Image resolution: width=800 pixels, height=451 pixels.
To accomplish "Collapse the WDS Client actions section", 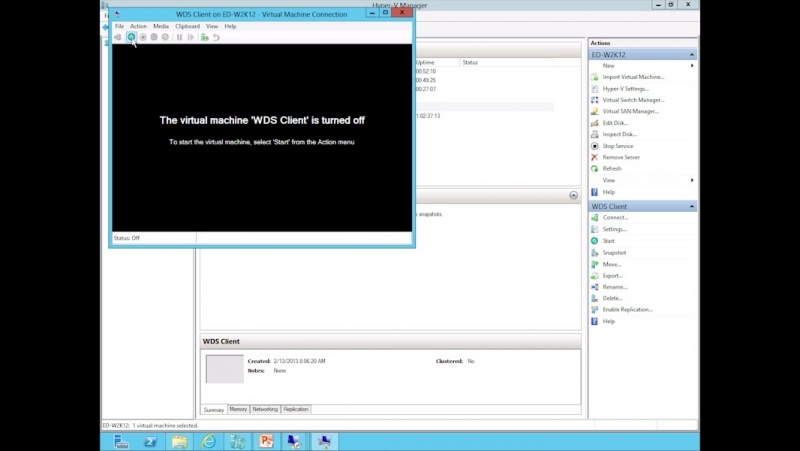I will 692,206.
